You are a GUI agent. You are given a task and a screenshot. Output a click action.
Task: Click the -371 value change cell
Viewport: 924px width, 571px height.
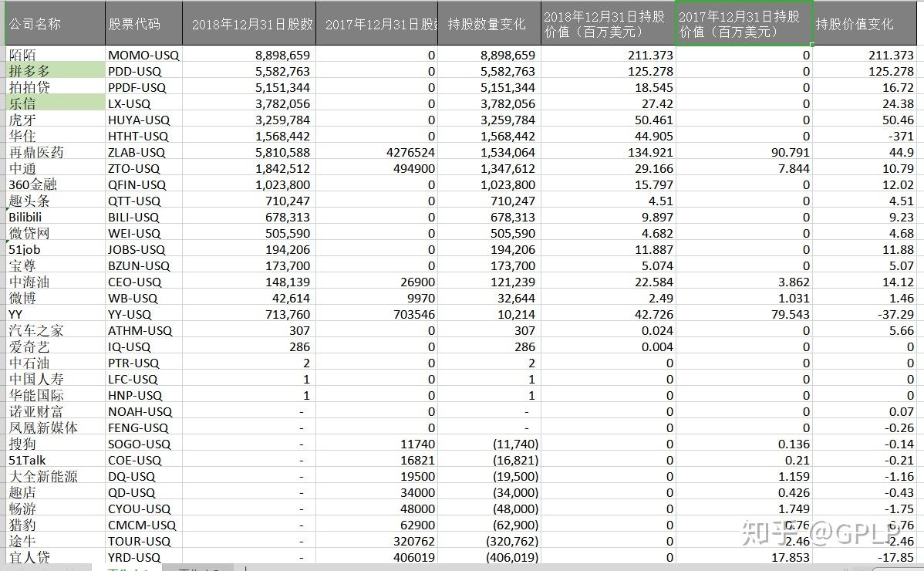click(x=865, y=136)
